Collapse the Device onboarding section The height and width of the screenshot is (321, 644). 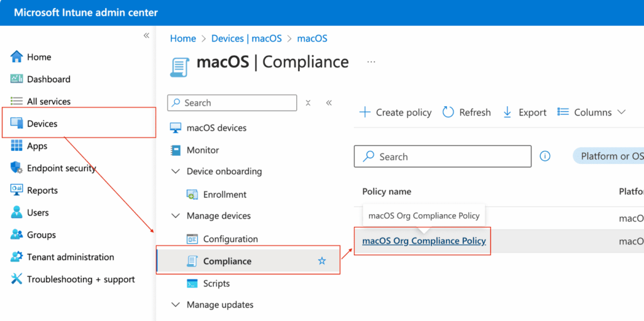175,171
